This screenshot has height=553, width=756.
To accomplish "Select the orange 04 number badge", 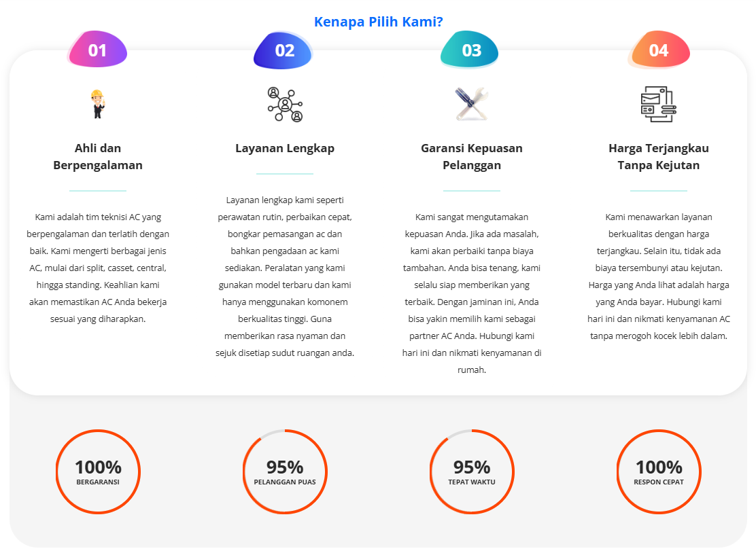I will pyautogui.click(x=659, y=50).
